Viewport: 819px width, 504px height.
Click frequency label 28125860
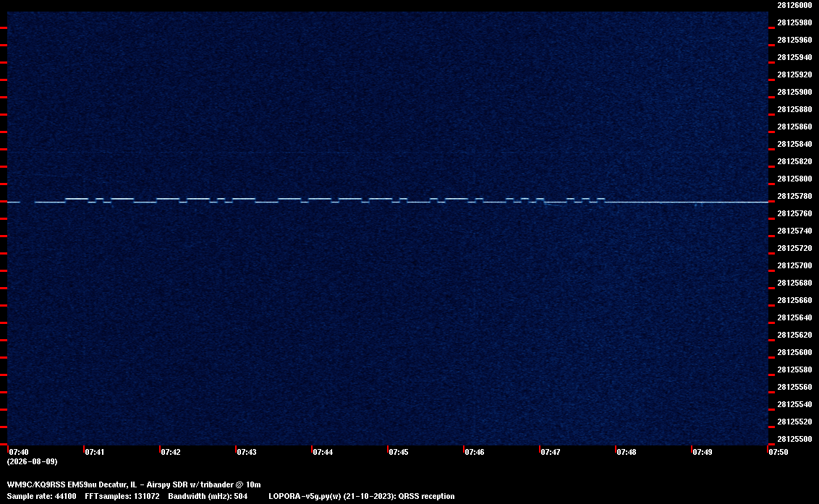794,127
